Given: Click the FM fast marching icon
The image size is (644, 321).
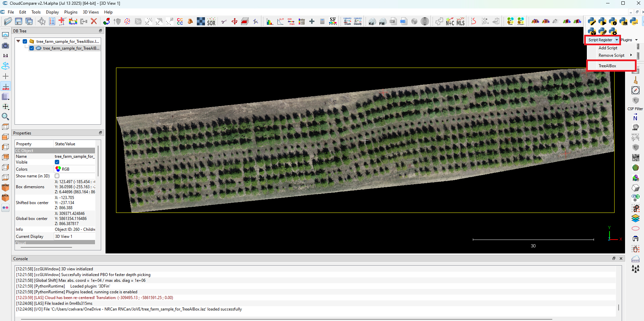Looking at the screenshot, I should point(382,21).
